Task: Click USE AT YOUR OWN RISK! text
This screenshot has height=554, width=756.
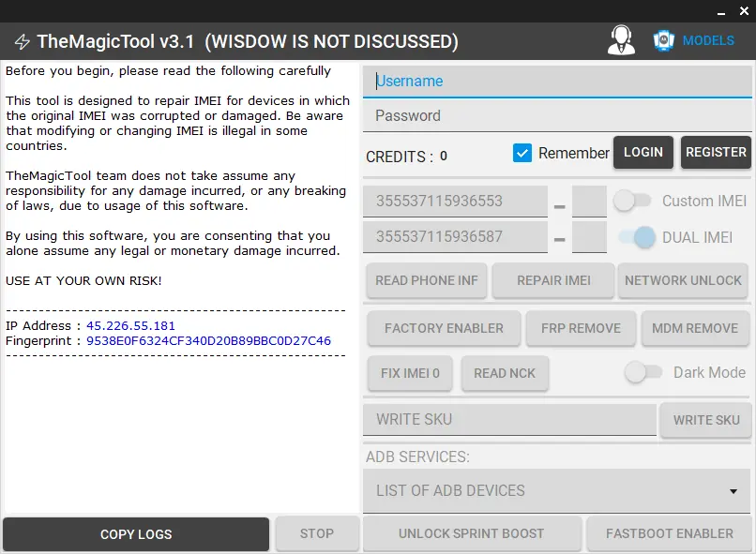Action: click(x=83, y=281)
